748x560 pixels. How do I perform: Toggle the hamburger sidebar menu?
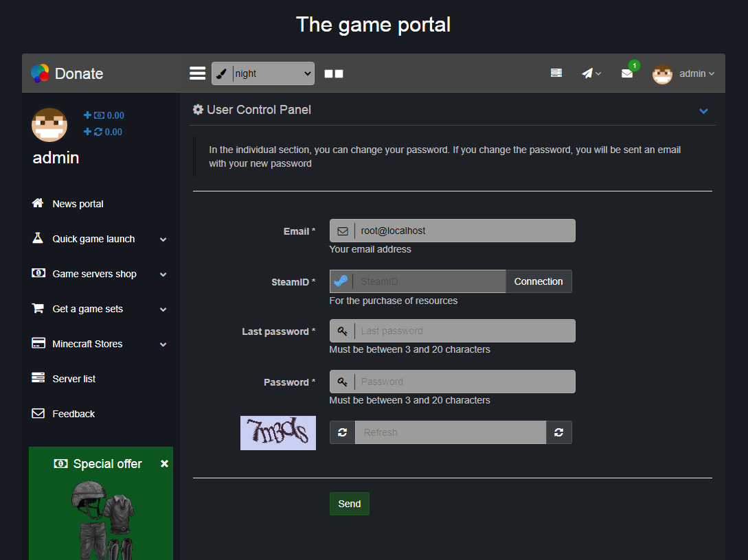pyautogui.click(x=197, y=73)
